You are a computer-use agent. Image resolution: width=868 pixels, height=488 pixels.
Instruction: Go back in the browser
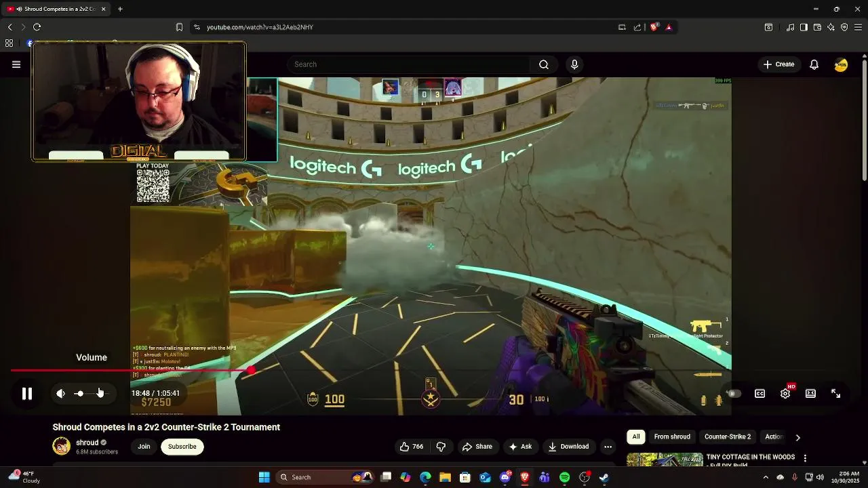[9, 27]
